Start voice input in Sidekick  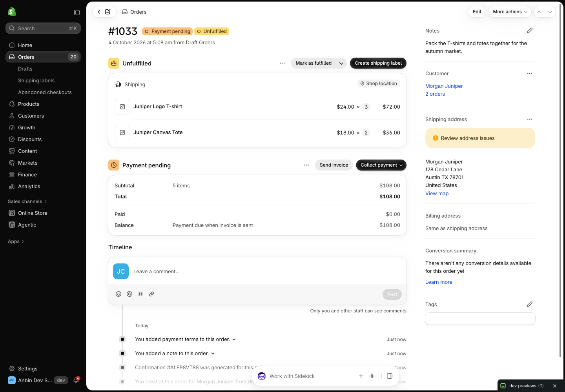click(372, 376)
